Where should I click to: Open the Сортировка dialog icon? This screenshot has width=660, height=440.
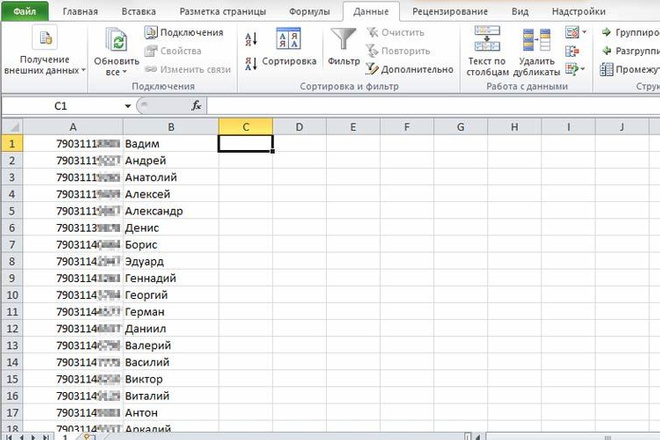[288, 39]
